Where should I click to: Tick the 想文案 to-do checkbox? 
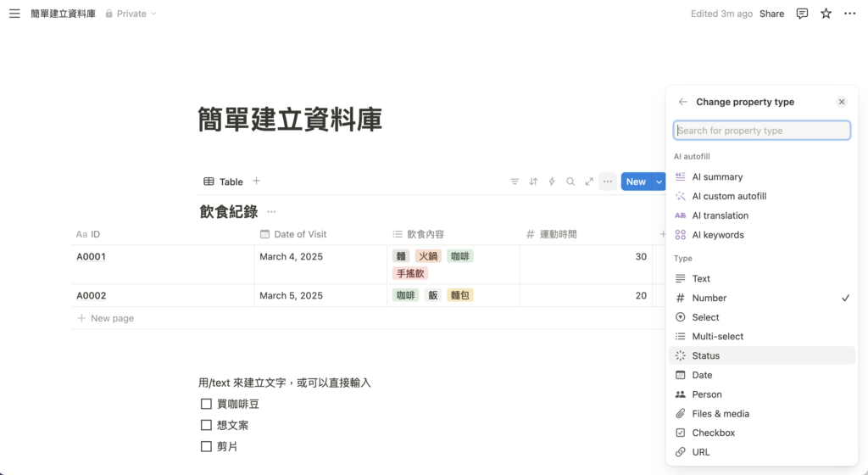[206, 425]
